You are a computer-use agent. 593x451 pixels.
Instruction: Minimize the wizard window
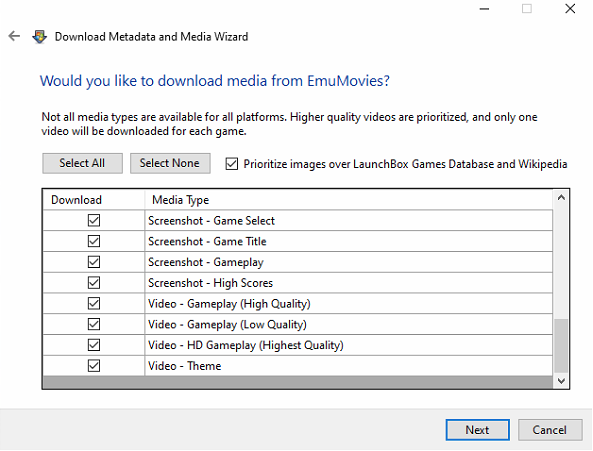pyautogui.click(x=484, y=9)
